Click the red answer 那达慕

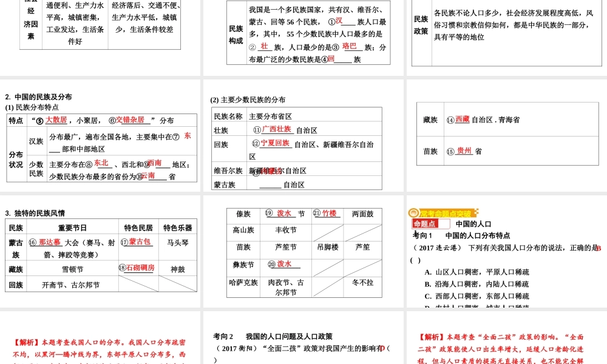click(x=50, y=242)
